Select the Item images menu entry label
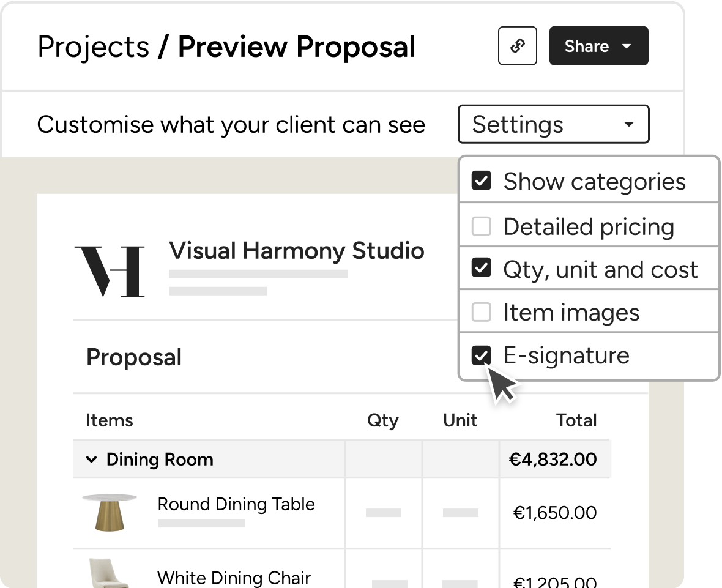The height and width of the screenshot is (588, 722). click(x=571, y=313)
